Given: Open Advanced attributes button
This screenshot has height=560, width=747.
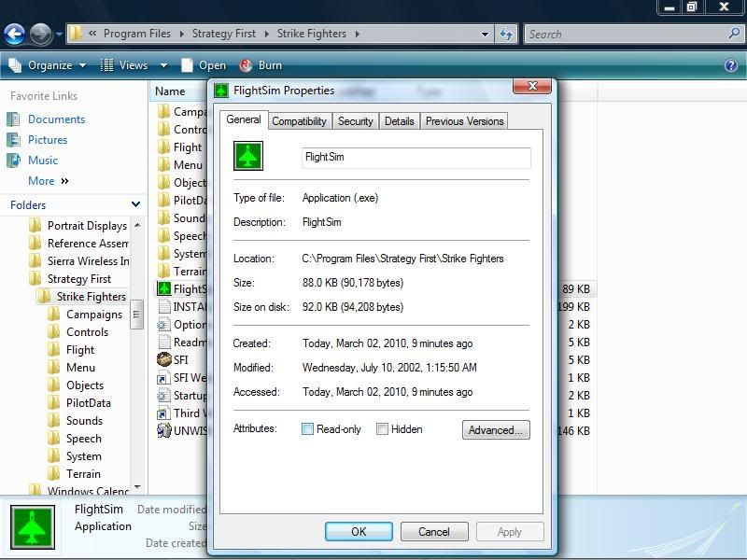Looking at the screenshot, I should pos(496,430).
